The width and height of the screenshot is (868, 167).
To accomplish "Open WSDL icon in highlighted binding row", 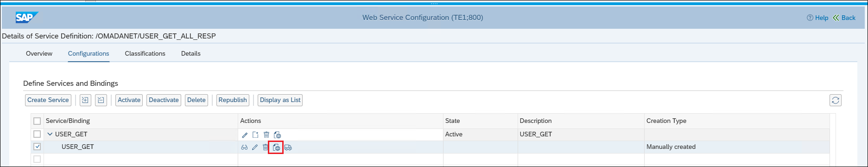I will [x=276, y=148].
